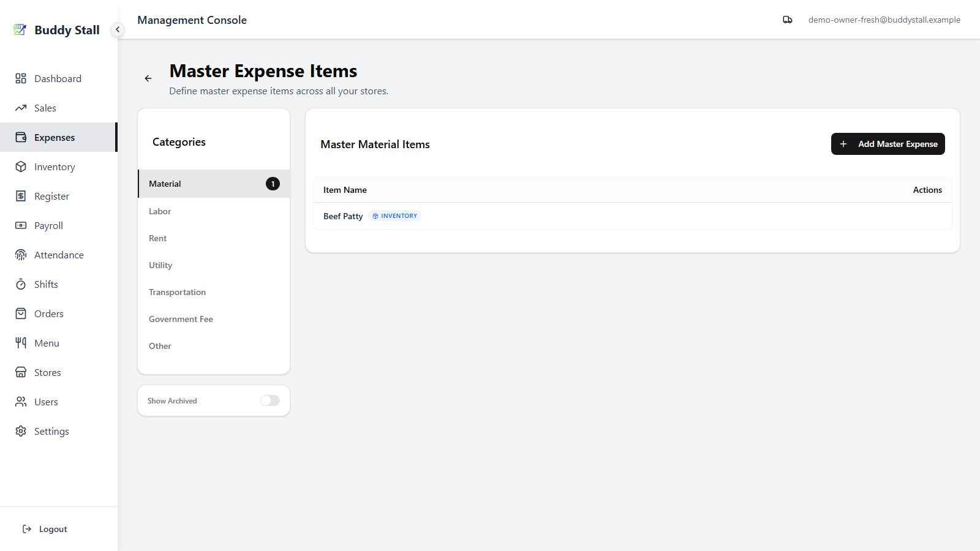The image size is (980, 551).
Task: Click the Menu utensils icon
Action: click(x=21, y=343)
